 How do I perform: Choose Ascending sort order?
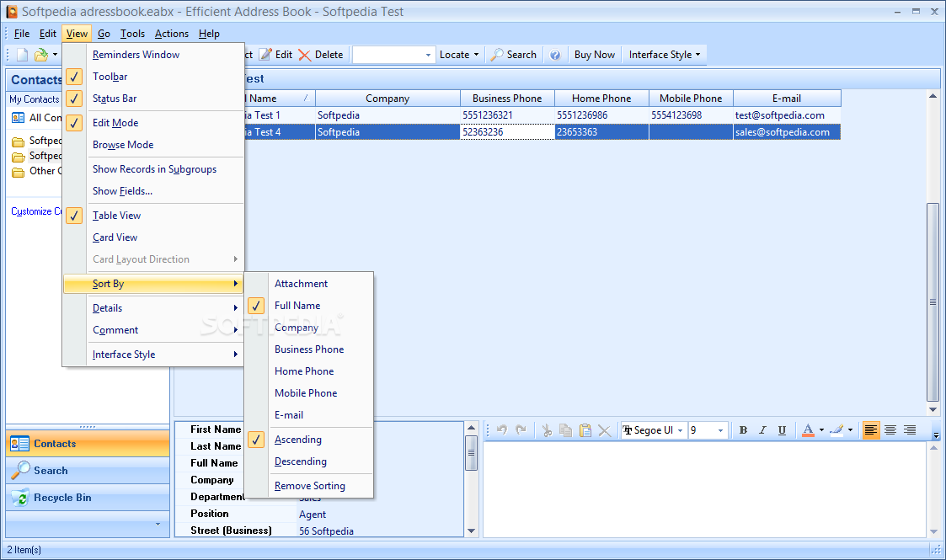309,440
